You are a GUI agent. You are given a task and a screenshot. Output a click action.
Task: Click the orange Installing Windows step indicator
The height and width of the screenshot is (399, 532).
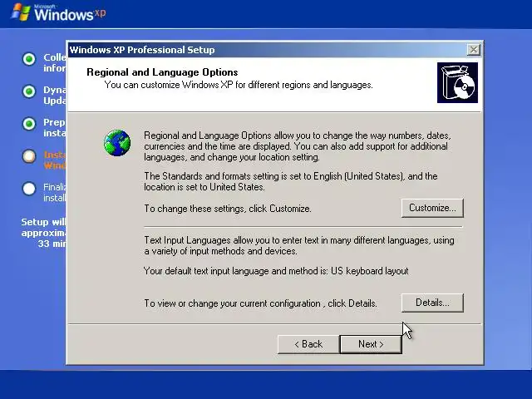tap(29, 156)
